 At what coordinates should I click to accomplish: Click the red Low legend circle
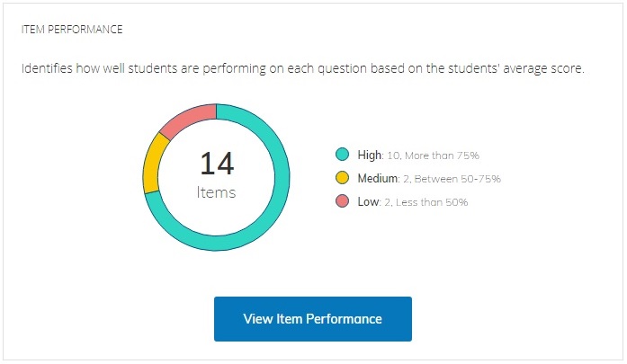click(342, 201)
